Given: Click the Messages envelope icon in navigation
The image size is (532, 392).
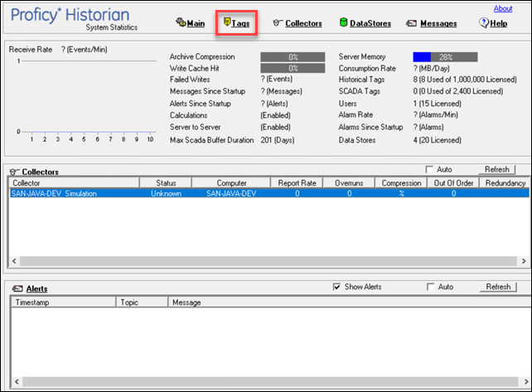Looking at the screenshot, I should [411, 23].
